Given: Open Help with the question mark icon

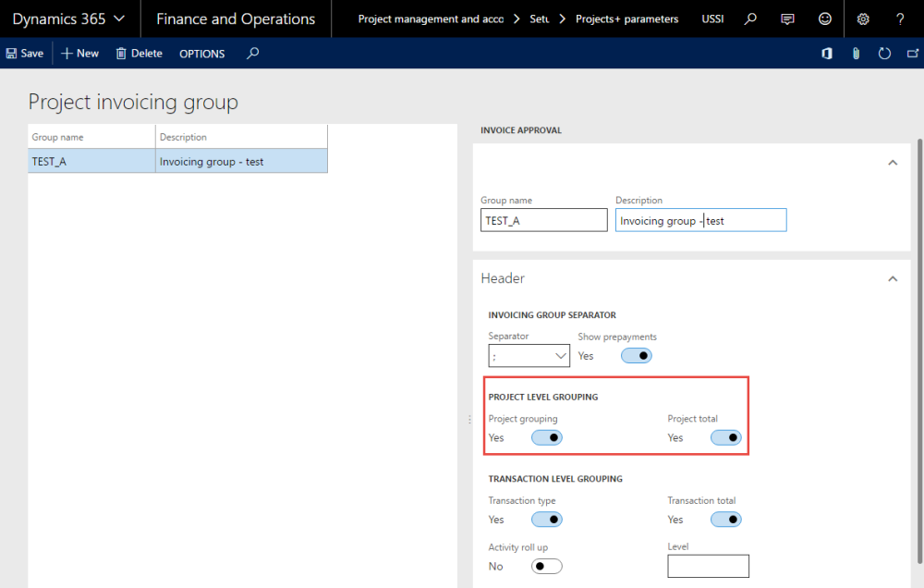Looking at the screenshot, I should tap(899, 18).
